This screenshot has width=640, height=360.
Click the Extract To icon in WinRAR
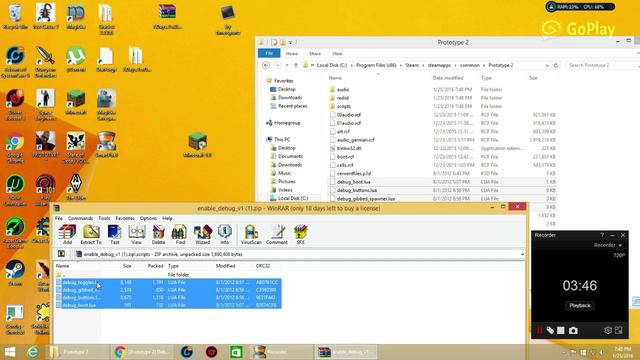91,235
